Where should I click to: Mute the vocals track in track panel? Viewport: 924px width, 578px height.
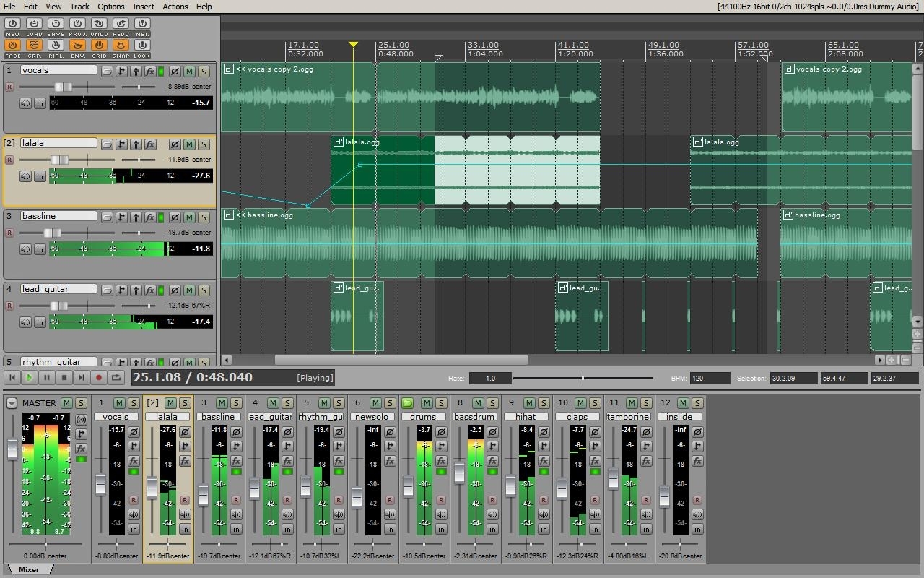[x=189, y=72]
